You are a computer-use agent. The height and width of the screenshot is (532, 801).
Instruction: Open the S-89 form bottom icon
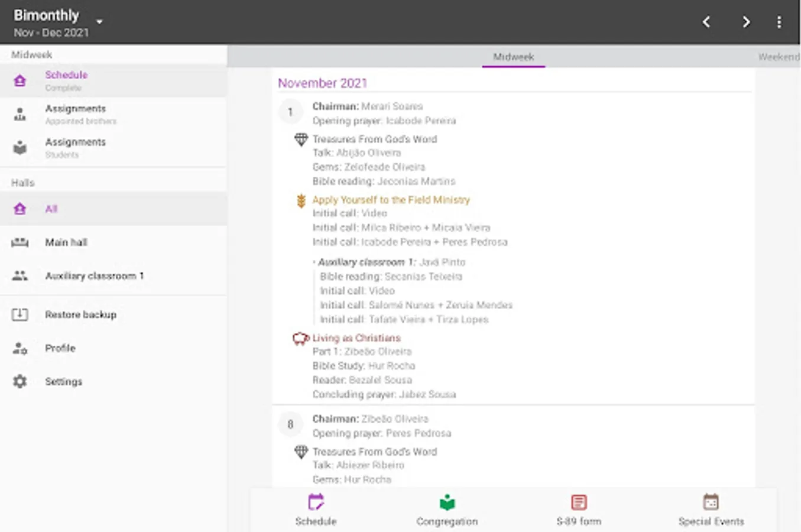tap(579, 502)
